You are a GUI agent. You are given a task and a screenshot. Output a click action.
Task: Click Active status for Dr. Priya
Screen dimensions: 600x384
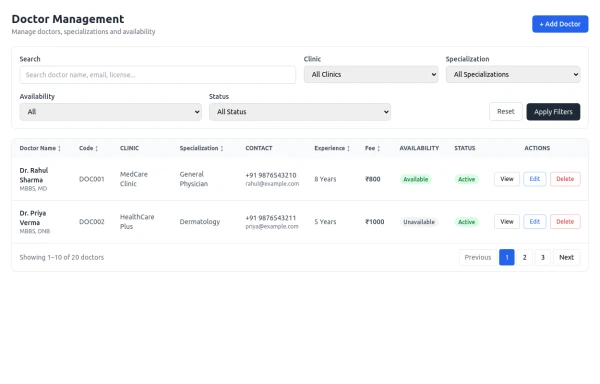pos(466,222)
